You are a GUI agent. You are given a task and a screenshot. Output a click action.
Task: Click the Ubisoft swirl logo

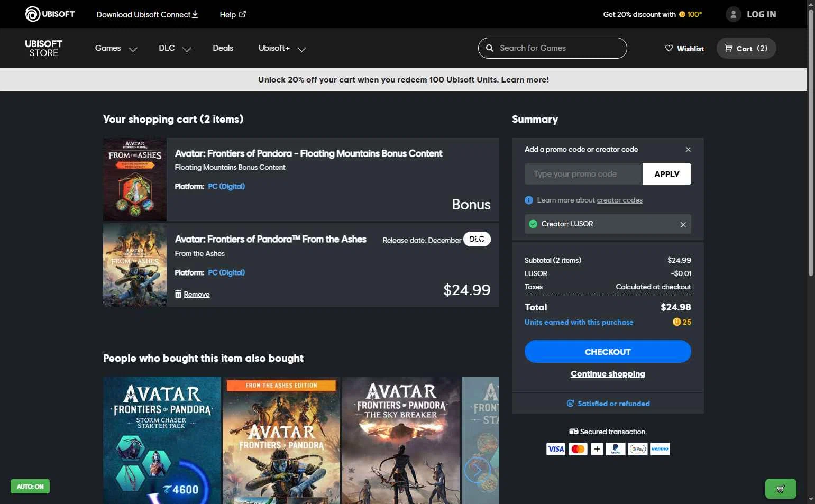[33, 14]
